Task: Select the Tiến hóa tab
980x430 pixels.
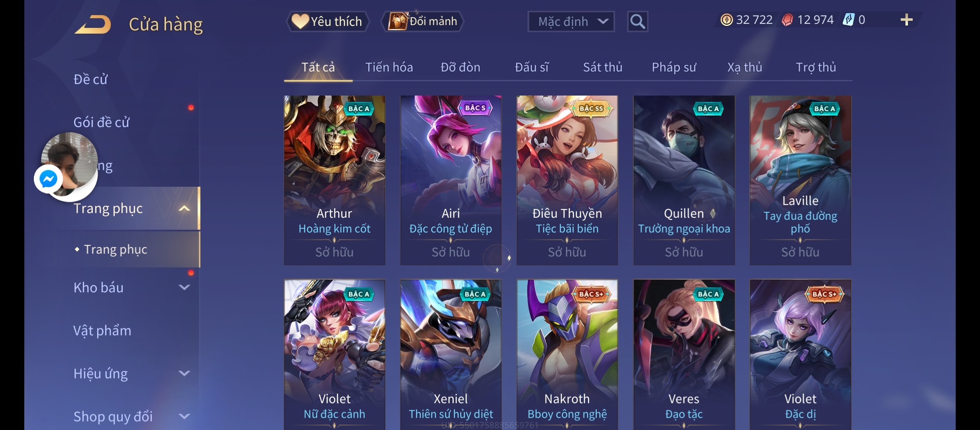Action: tap(389, 67)
